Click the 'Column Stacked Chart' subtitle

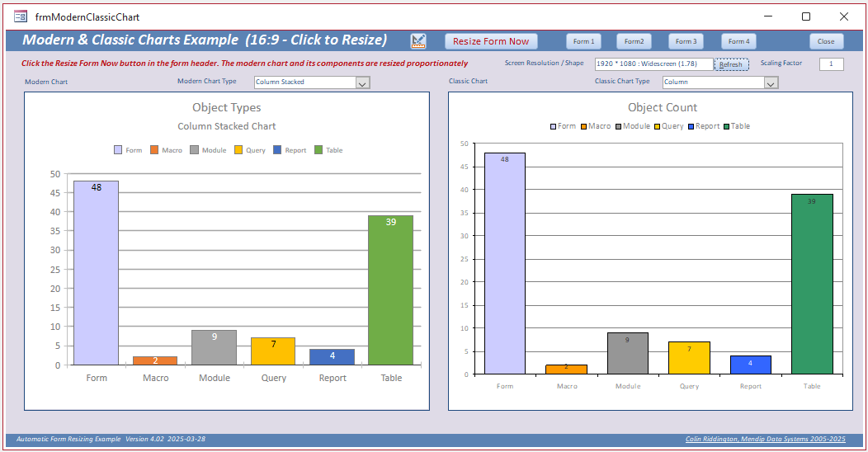[226, 126]
